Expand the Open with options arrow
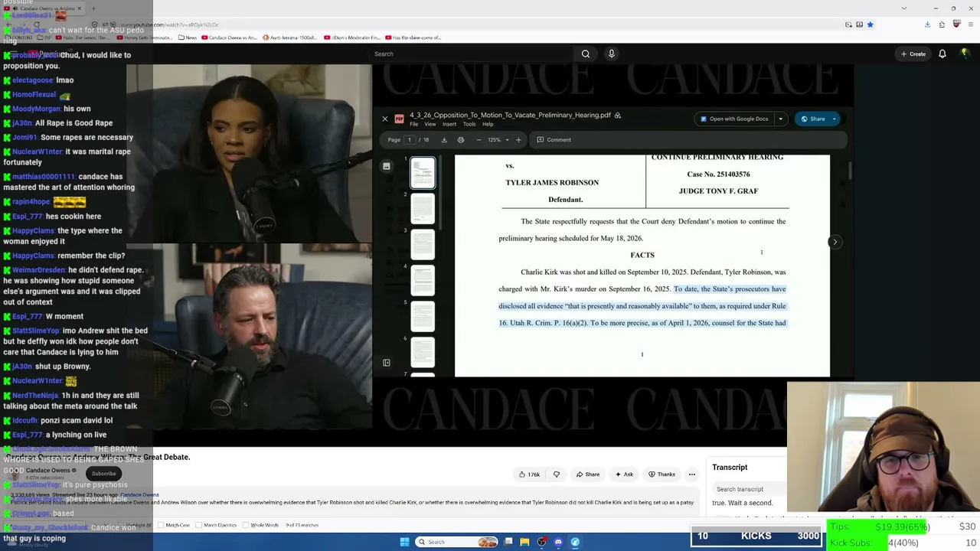The image size is (980, 551). pos(780,119)
